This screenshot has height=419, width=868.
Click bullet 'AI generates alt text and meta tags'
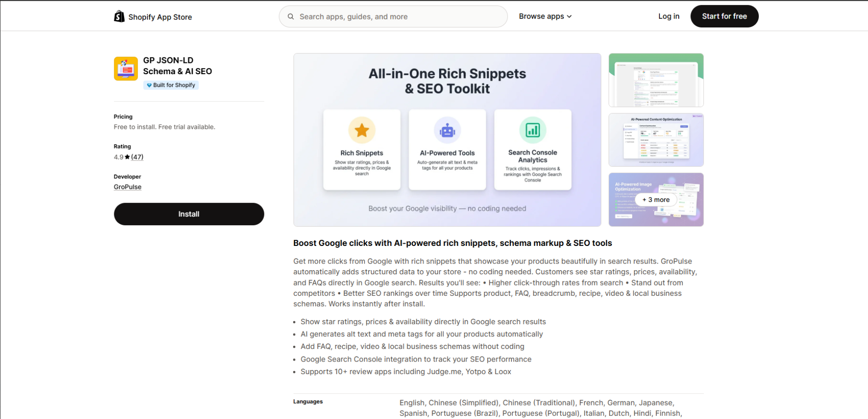(422, 334)
